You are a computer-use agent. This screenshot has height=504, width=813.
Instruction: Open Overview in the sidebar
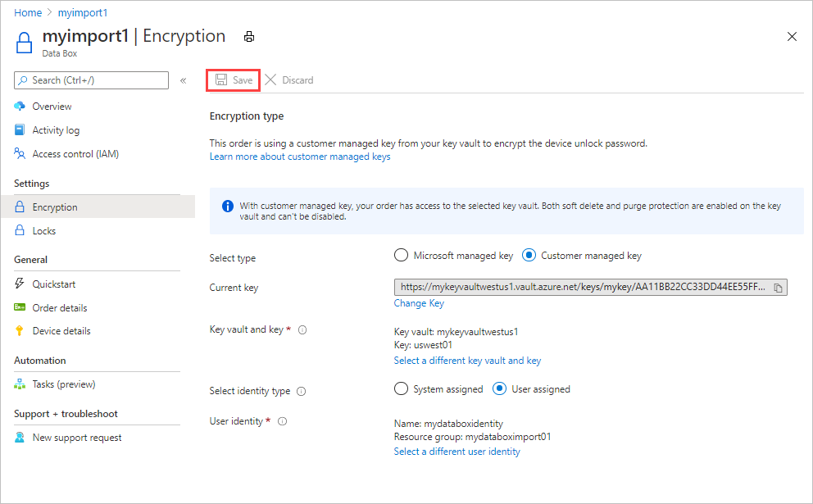pos(52,107)
